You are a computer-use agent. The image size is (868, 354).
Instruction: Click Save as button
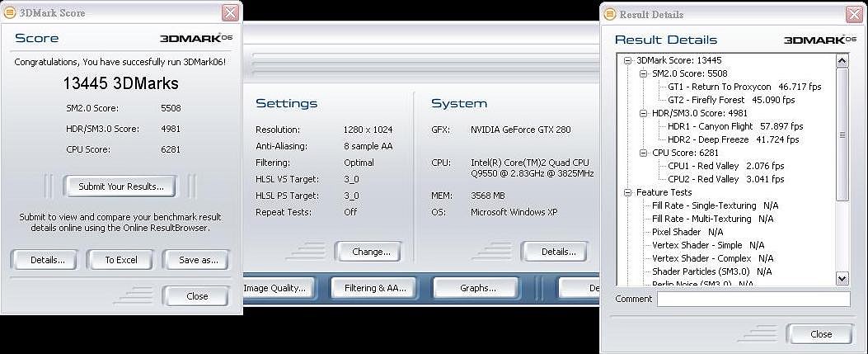coord(196,259)
